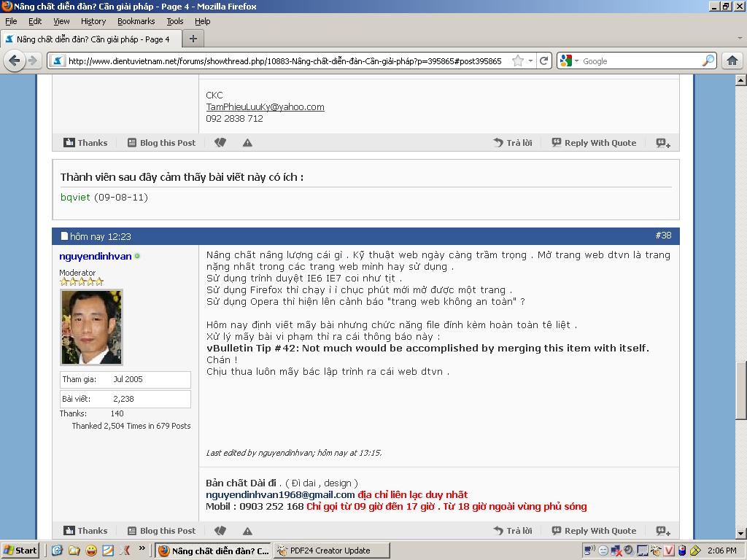Image resolution: width=747 pixels, height=560 pixels.
Task: Click the search magnifier in the Google box
Action: coord(708,61)
